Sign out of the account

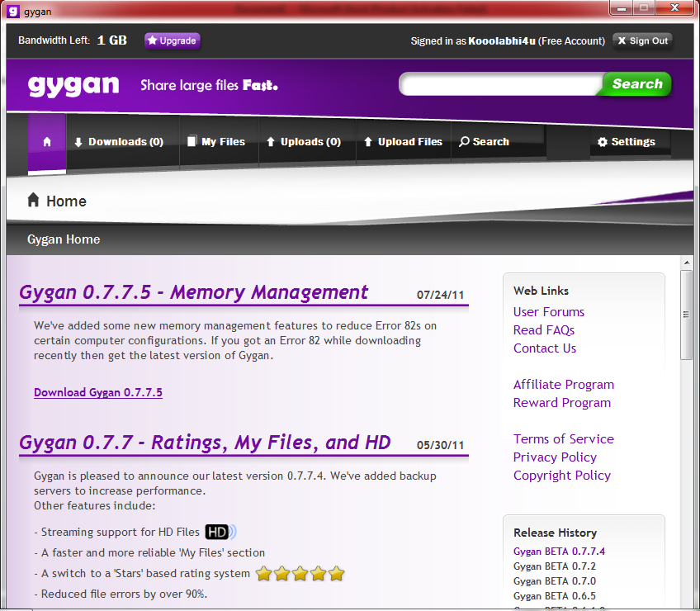tap(642, 40)
